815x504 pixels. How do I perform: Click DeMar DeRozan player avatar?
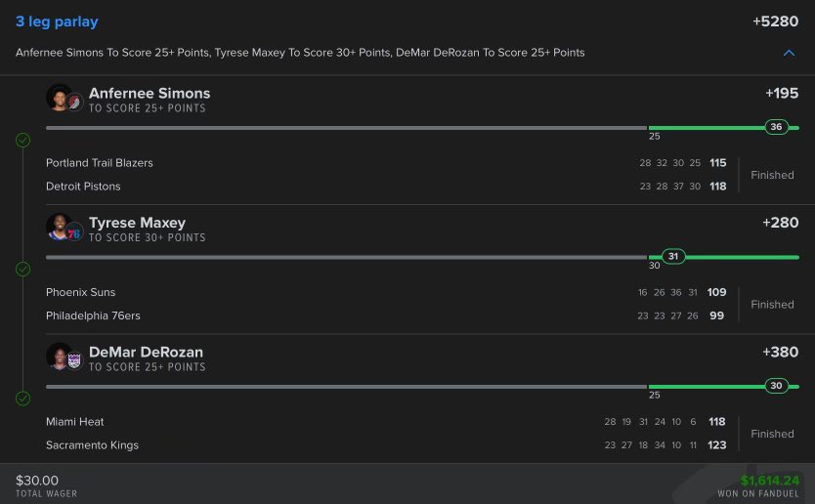pyautogui.click(x=57, y=356)
